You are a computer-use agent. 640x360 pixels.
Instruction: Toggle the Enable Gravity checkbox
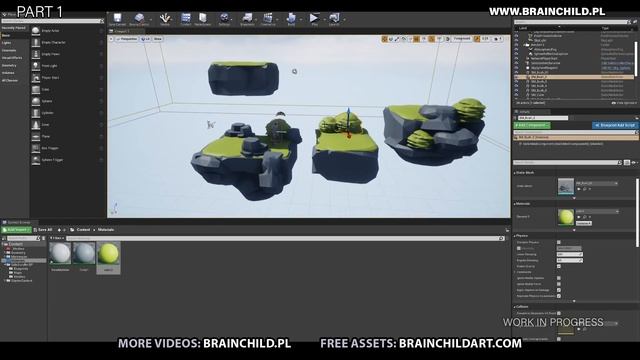(x=559, y=266)
